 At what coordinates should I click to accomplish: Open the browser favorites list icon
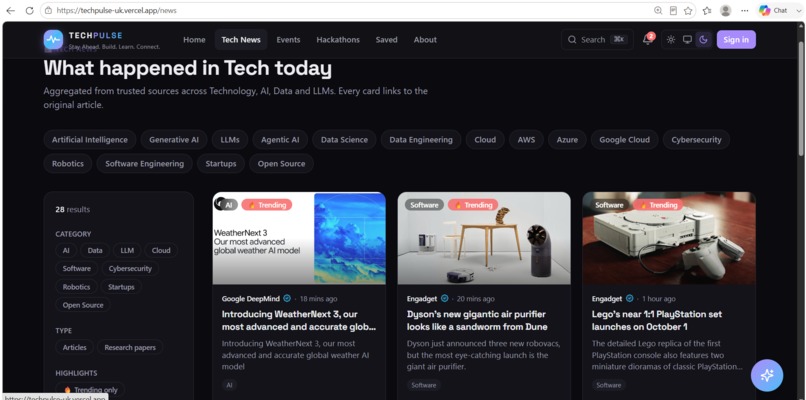(707, 10)
